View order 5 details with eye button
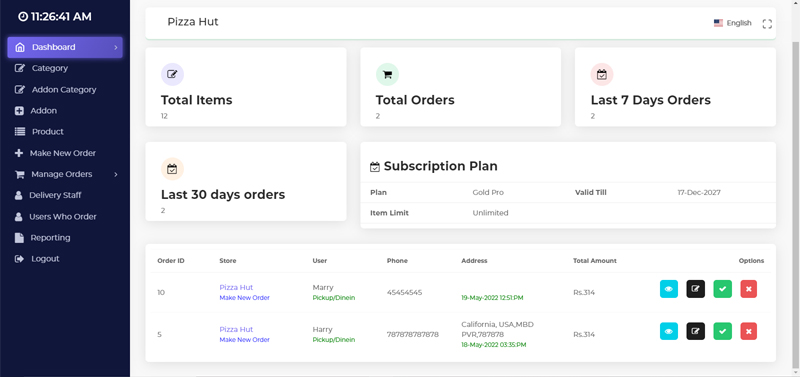Screen dimensions: 800x377 669,331
